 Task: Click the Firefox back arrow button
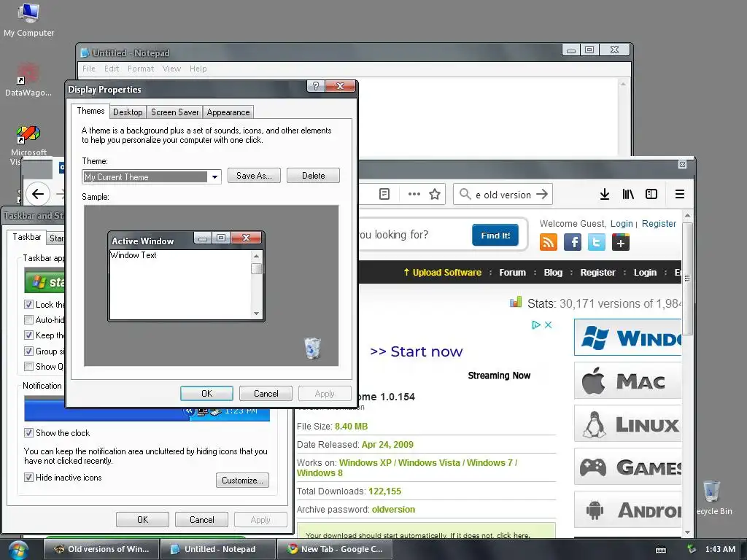(x=38, y=194)
